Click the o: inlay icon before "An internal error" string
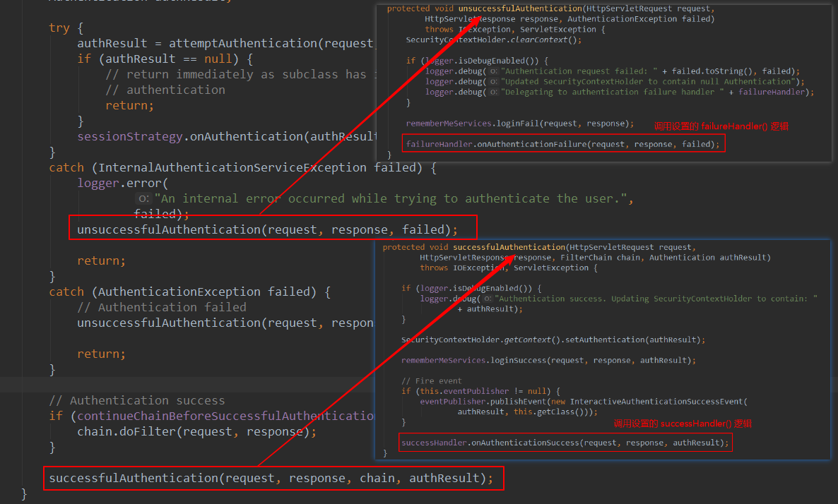This screenshot has height=504, width=838. click(x=143, y=198)
